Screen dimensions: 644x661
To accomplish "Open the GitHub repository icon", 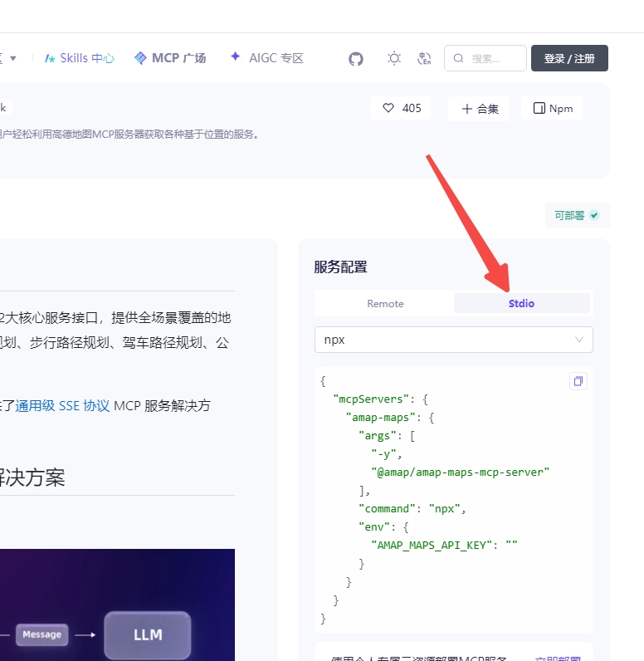I will click(356, 59).
